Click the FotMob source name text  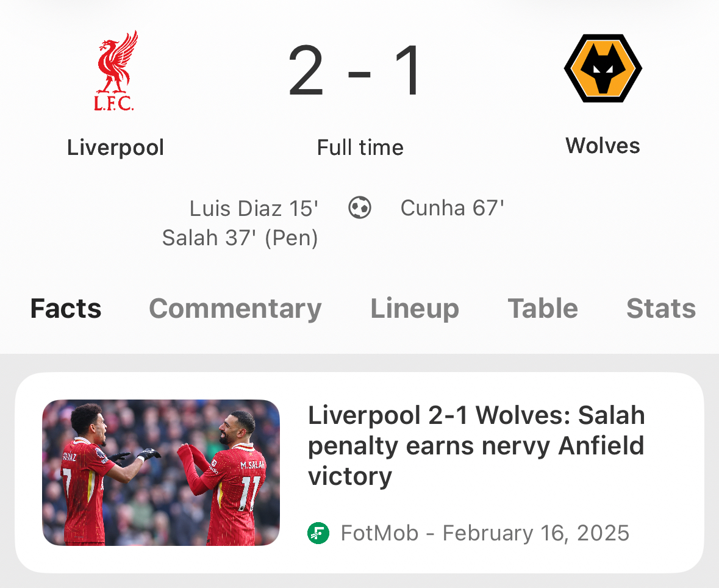pos(379,533)
